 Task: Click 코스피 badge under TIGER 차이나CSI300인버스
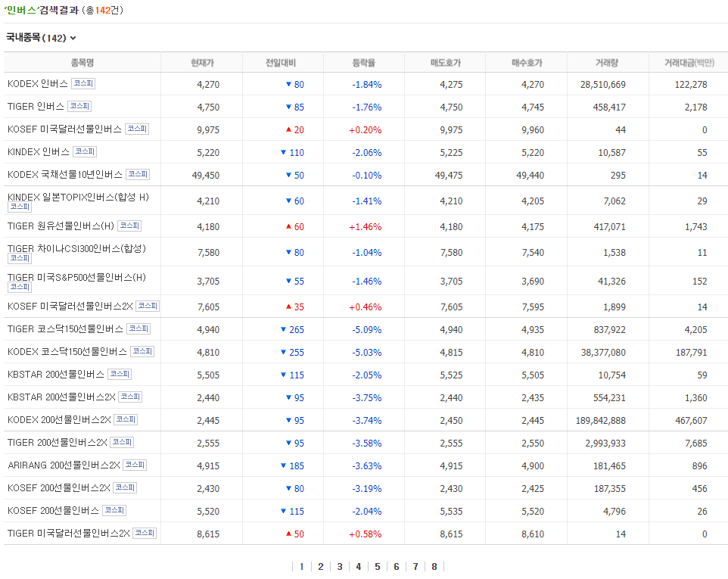20,258
